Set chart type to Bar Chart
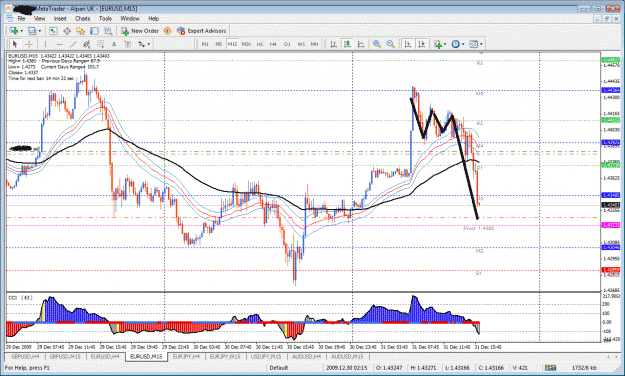This screenshot has height=376, width=625. tap(334, 44)
